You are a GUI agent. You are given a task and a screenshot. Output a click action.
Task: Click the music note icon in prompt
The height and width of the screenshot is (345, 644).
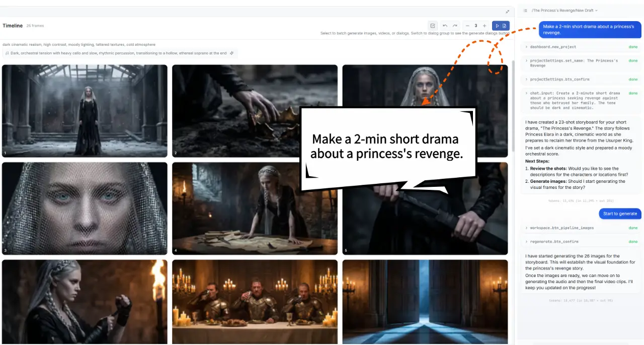click(7, 53)
